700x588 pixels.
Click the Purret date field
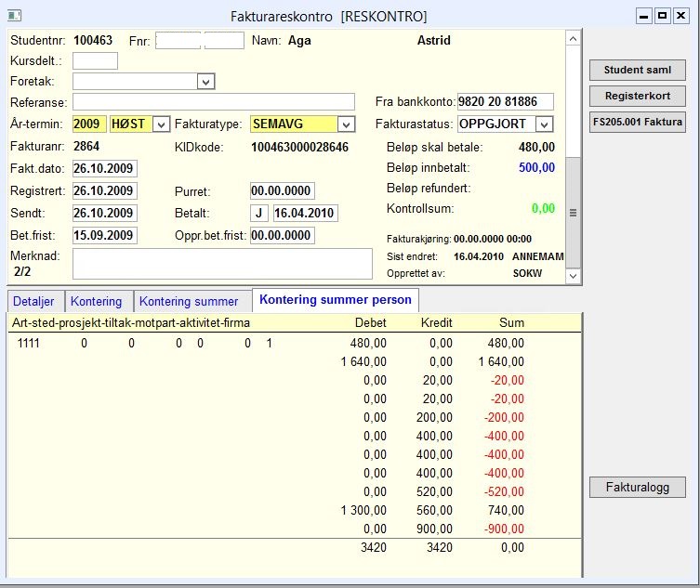tap(283, 191)
